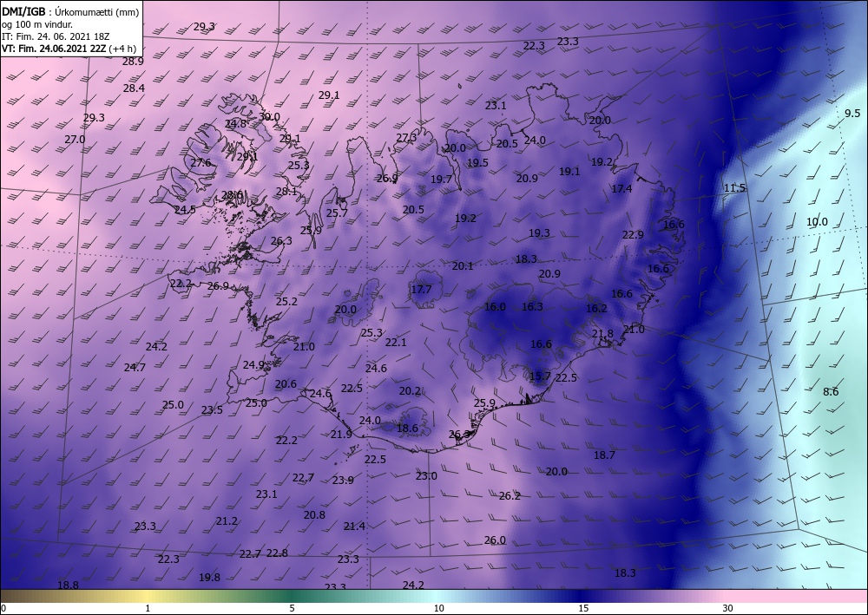Screen dimensions: 868x615
Task: Click the map value 27.6
Action: coord(201,163)
